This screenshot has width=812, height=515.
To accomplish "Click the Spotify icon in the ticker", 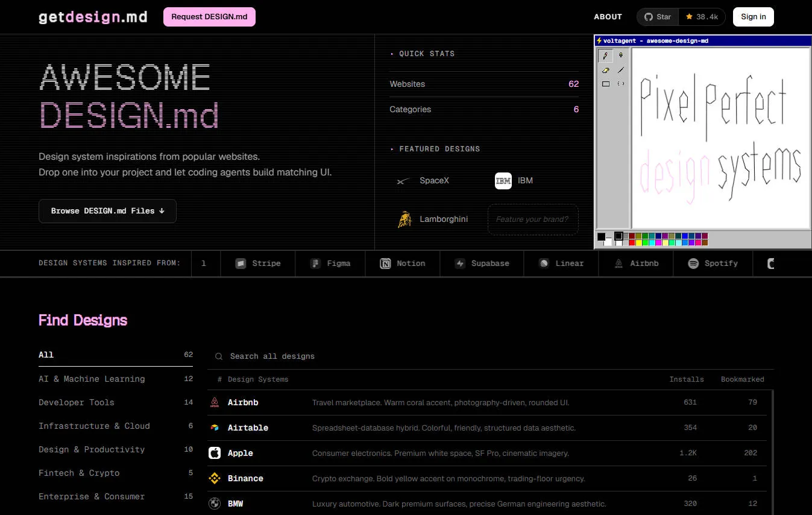I will click(693, 263).
